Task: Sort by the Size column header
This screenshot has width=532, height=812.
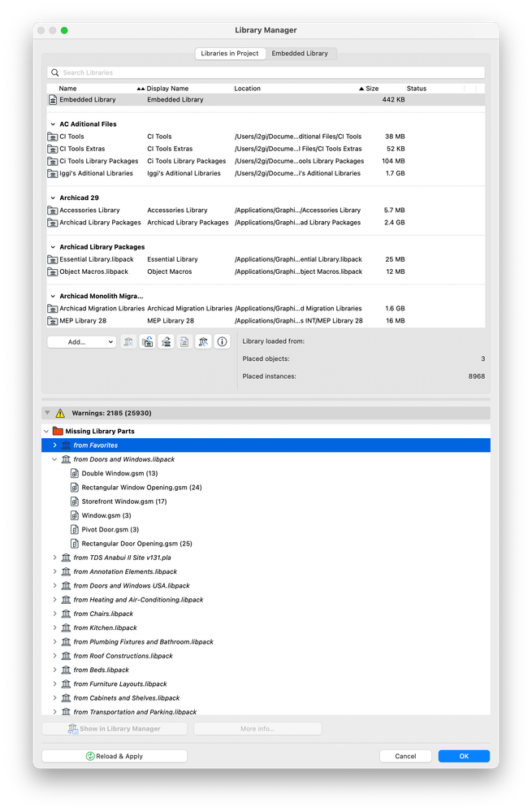Action: [372, 89]
